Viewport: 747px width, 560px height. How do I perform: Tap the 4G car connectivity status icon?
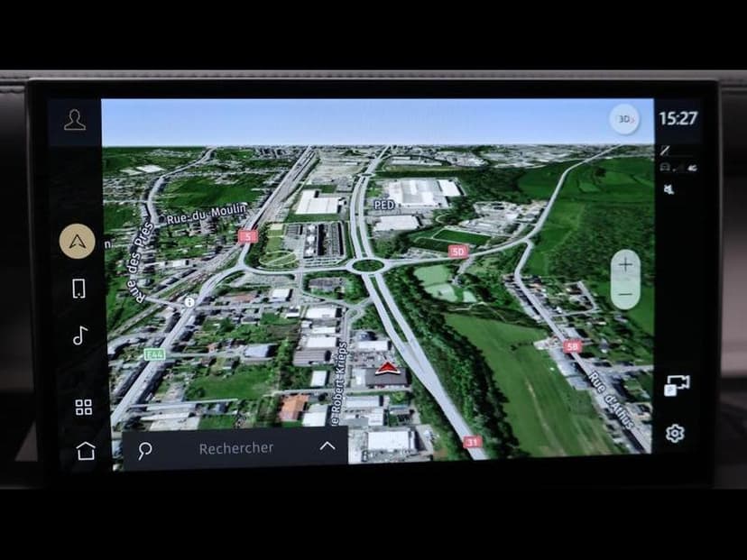[678, 168]
